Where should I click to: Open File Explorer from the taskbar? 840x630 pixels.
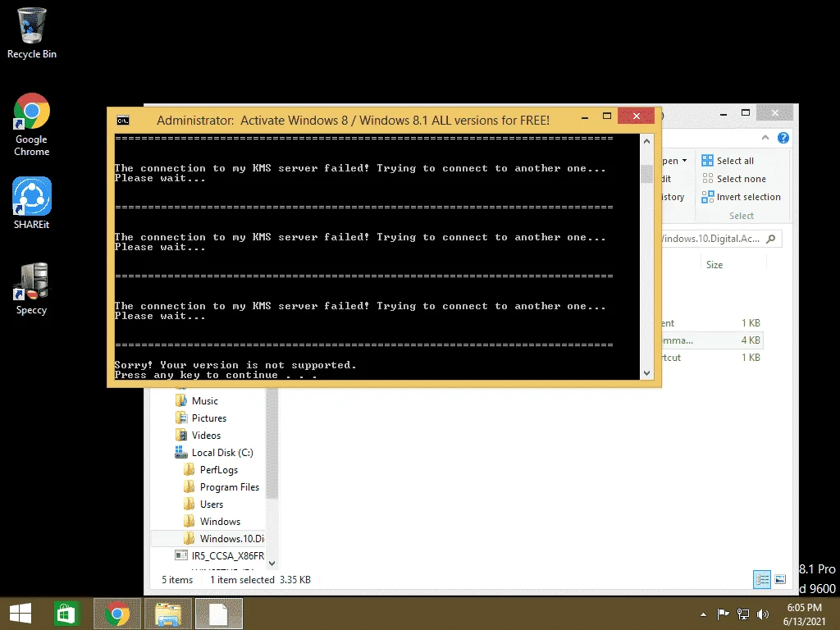(x=168, y=614)
